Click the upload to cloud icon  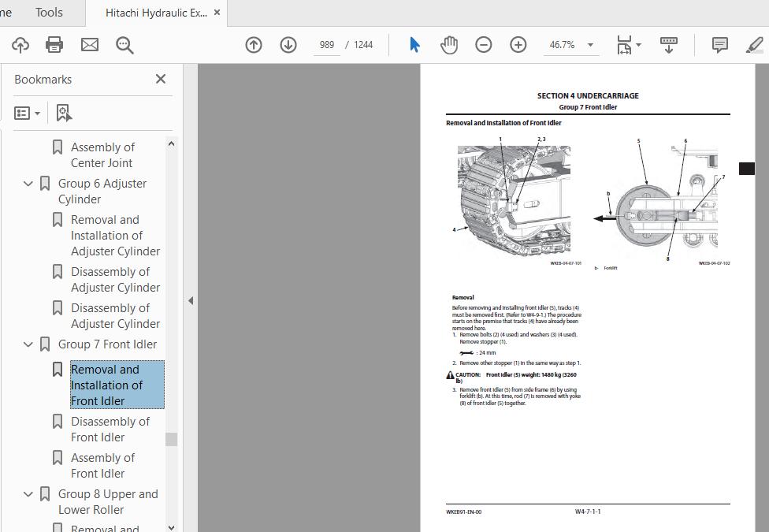[x=20, y=45]
